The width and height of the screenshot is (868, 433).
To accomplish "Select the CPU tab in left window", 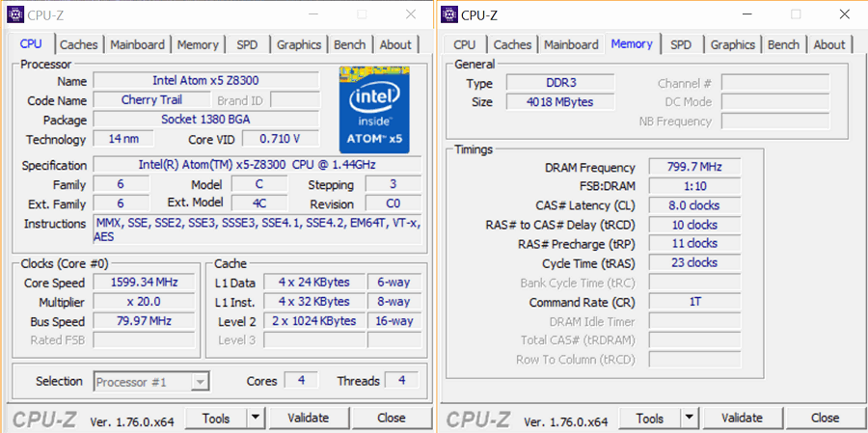I will (31, 43).
